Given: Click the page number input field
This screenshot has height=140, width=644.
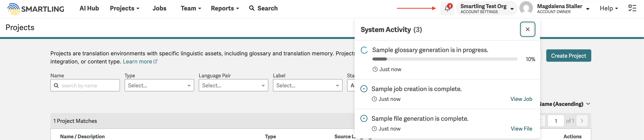Looking at the screenshot, I should 556,121.
